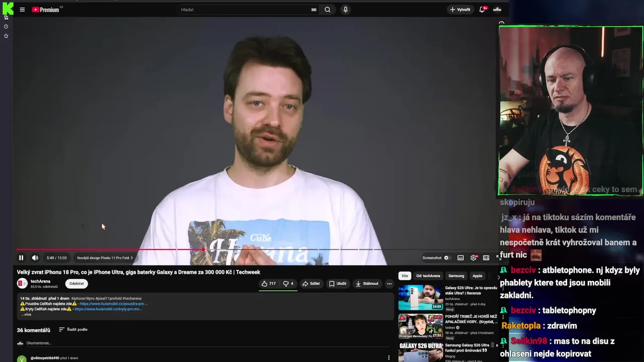This screenshot has height=362, width=644.
Task: Start voice search with microphone icon
Action: pyautogui.click(x=345, y=10)
